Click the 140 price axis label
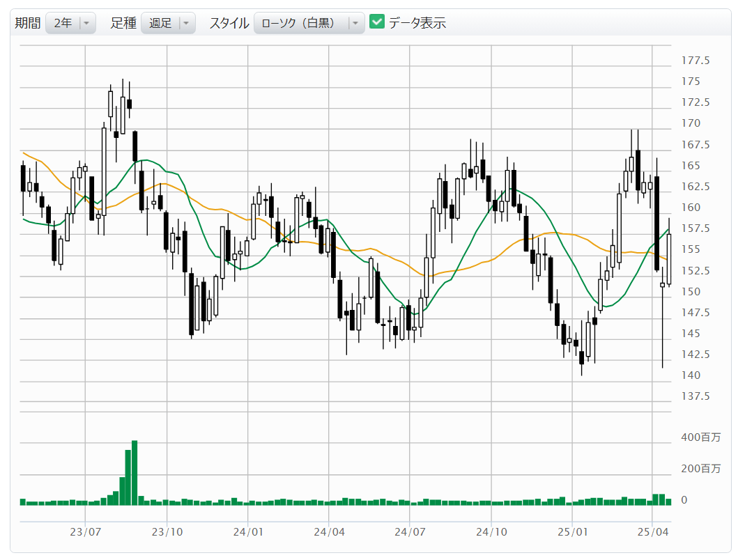The image size is (745, 560). (x=690, y=375)
